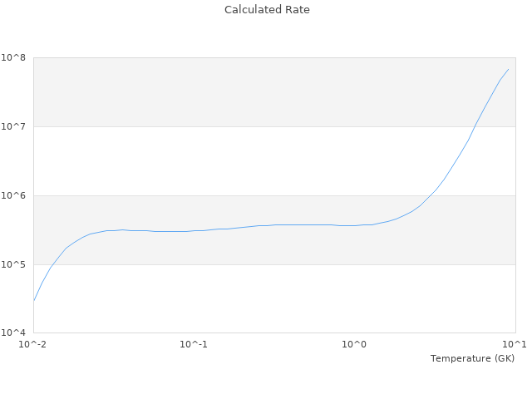Click the 10^-2 x-axis label
Image resolution: width=532 pixels, height=399 pixels.
click(x=32, y=344)
